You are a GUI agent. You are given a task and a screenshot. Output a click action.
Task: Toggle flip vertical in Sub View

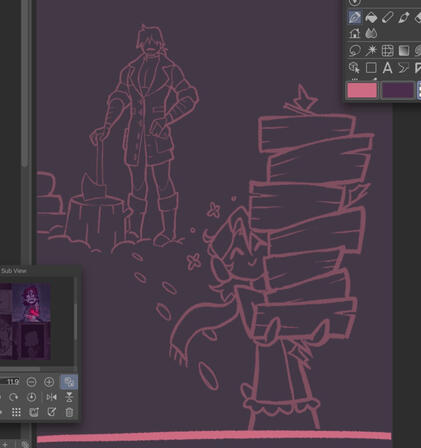point(69,397)
